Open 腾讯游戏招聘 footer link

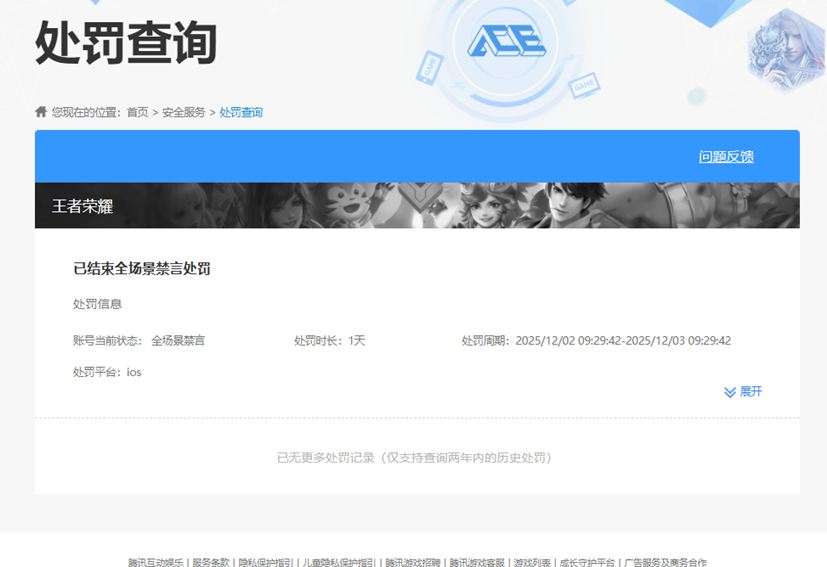[x=412, y=562]
